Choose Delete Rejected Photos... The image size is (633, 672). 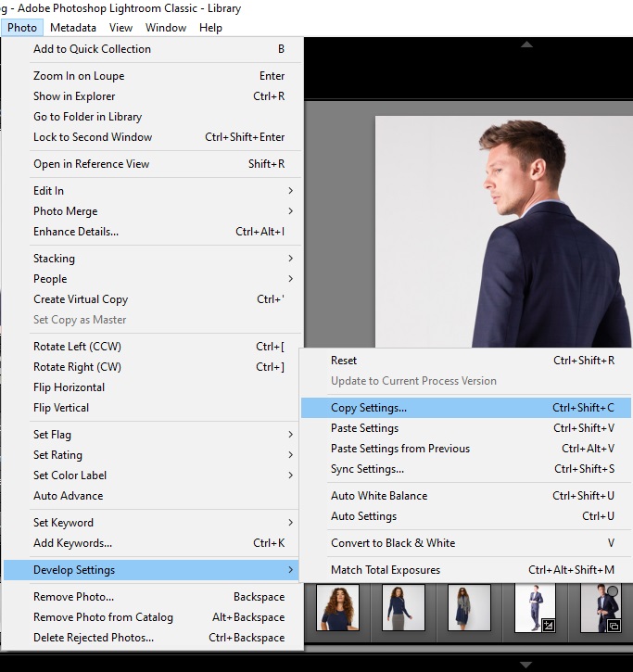(x=153, y=638)
